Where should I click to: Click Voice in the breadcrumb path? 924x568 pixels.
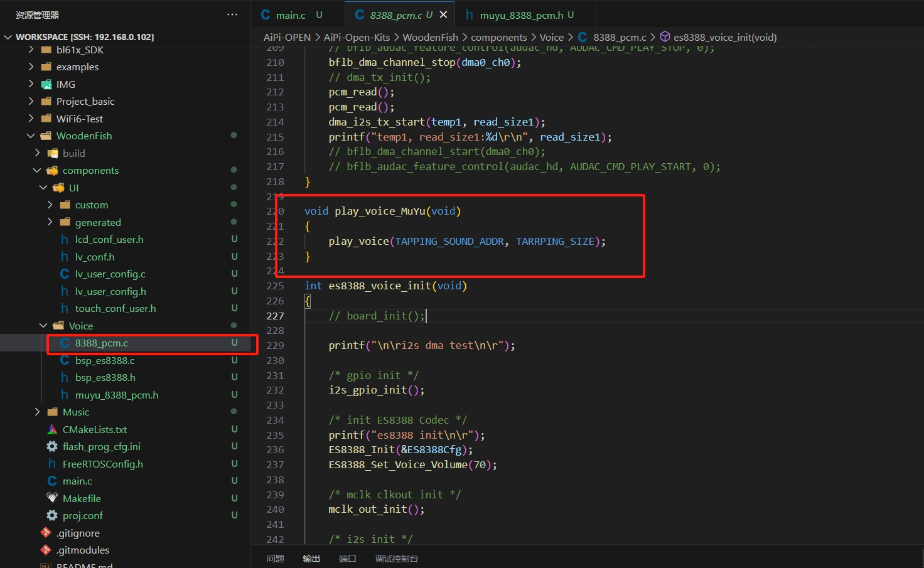pyautogui.click(x=552, y=37)
